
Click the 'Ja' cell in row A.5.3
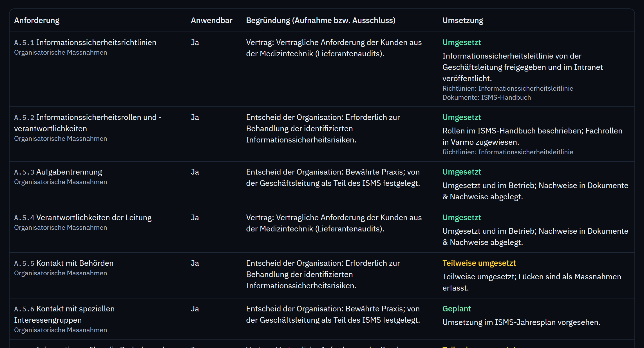195,172
